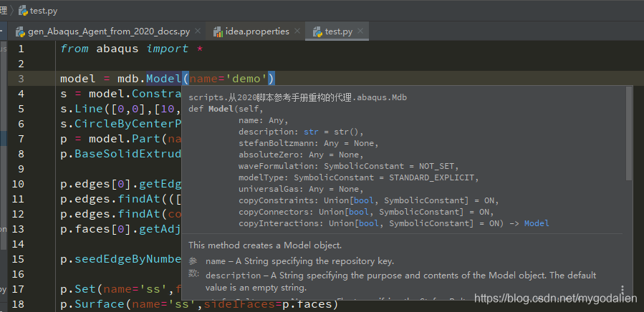Place cursor on 'from abaqus import *' line
This screenshot has width=644, height=312.
[x=131, y=49]
